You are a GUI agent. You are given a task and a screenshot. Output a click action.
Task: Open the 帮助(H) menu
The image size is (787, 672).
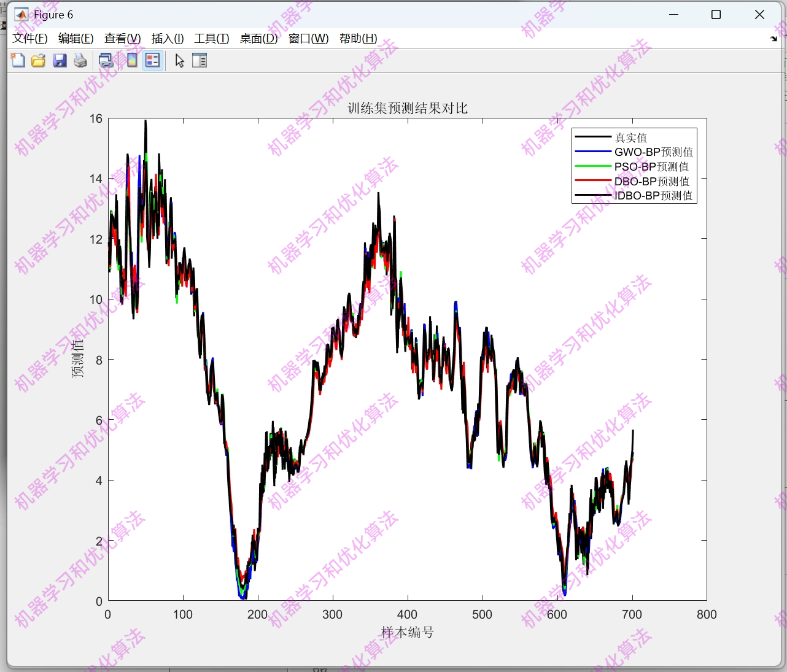point(359,39)
